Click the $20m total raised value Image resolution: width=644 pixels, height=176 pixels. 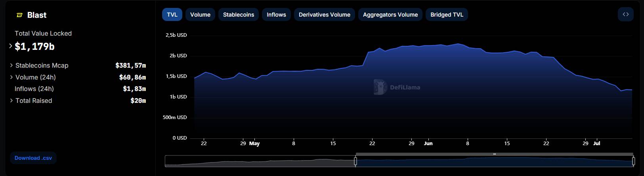point(138,100)
